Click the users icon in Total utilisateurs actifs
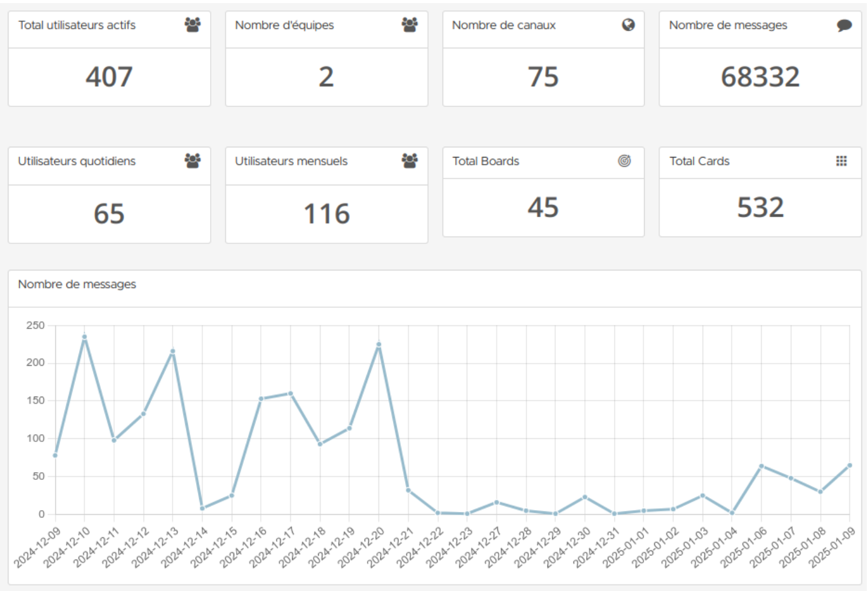The image size is (868, 591). click(193, 25)
